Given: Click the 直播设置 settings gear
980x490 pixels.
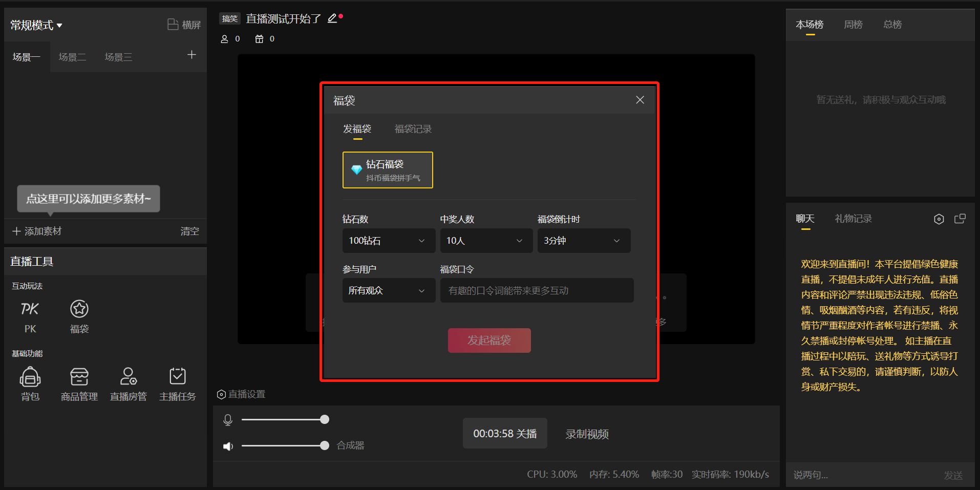Looking at the screenshot, I should click(x=221, y=394).
